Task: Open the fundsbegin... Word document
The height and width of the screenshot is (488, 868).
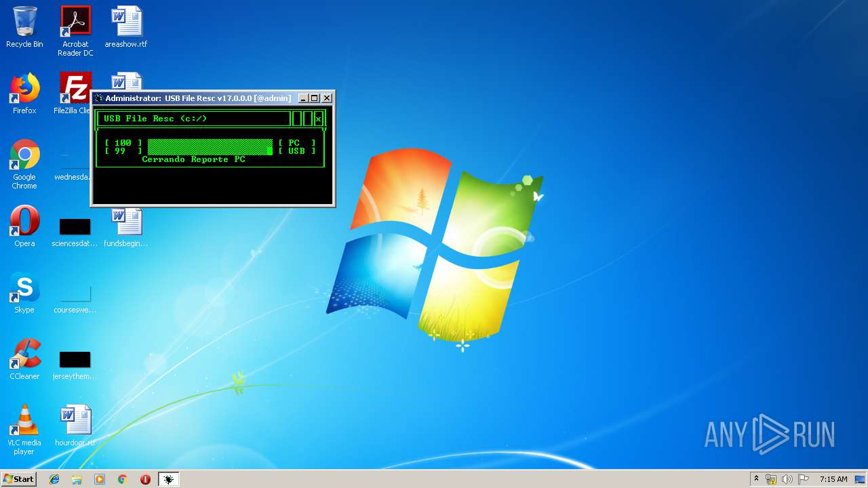Action: tap(126, 227)
